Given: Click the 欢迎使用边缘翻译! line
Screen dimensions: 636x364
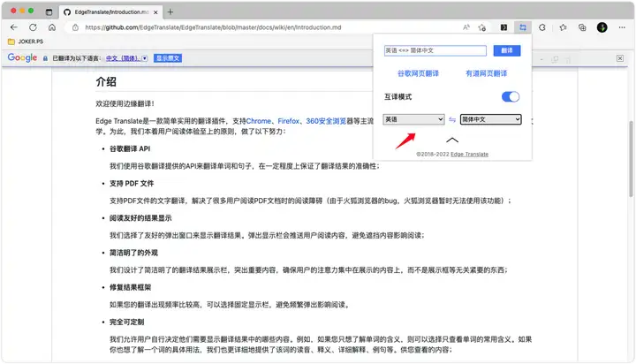Looking at the screenshot, I should click(125, 103).
